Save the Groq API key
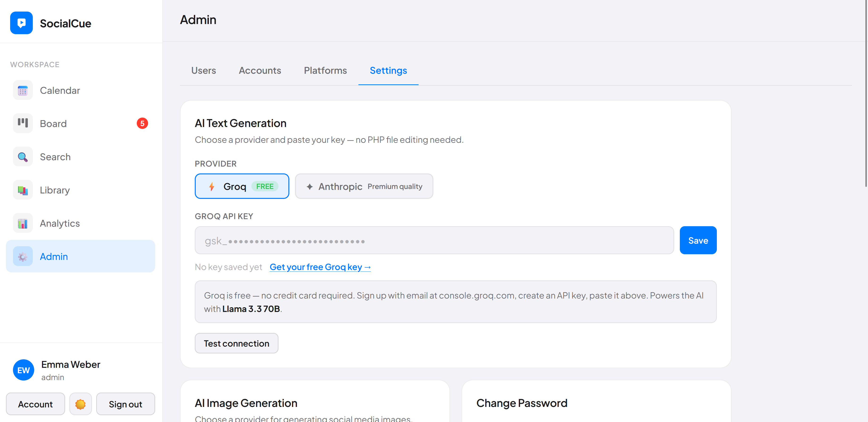The width and height of the screenshot is (868, 422). point(698,240)
